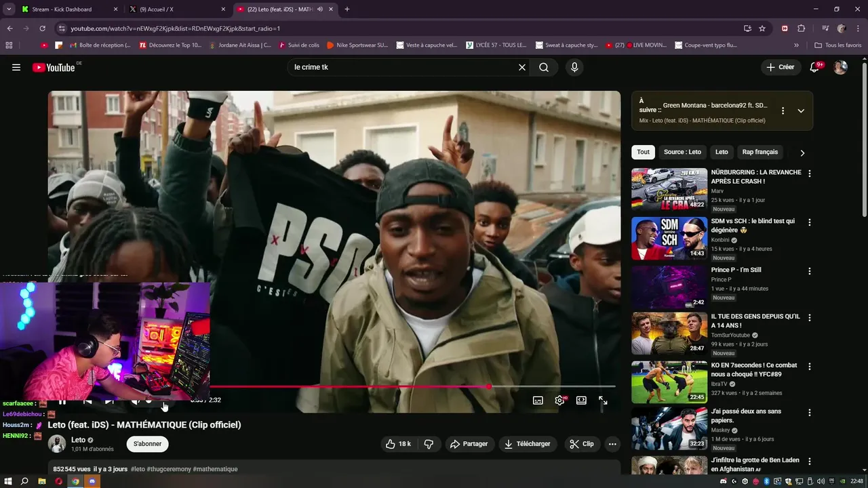Open NÜRBURGRING video thumbnail
Viewport: 868px width, 488px height.
pos(669,189)
